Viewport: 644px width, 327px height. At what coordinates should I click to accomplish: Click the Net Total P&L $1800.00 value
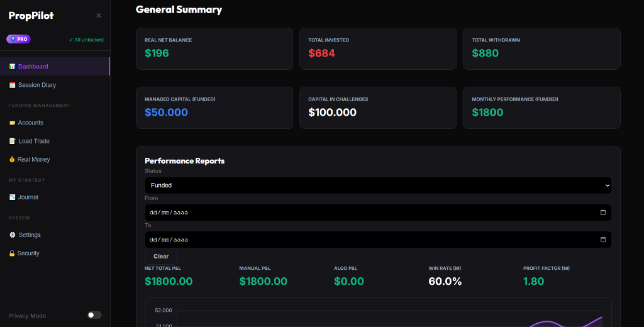coord(169,281)
